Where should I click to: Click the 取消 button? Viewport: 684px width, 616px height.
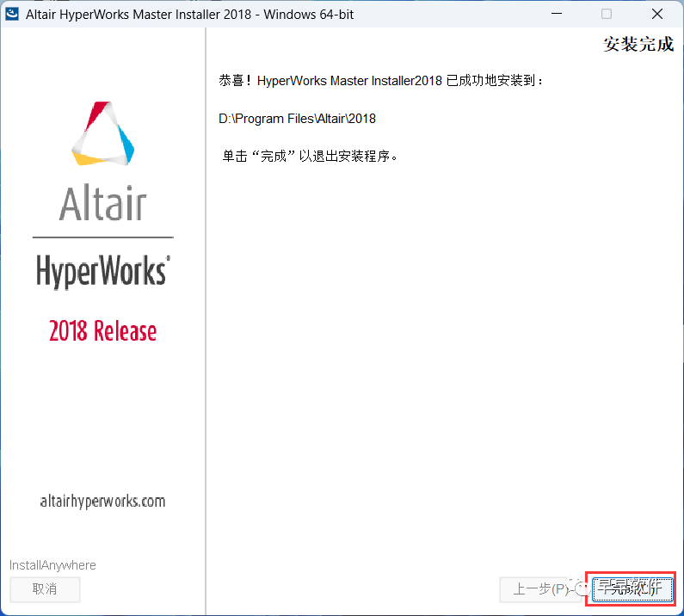pyautogui.click(x=45, y=589)
